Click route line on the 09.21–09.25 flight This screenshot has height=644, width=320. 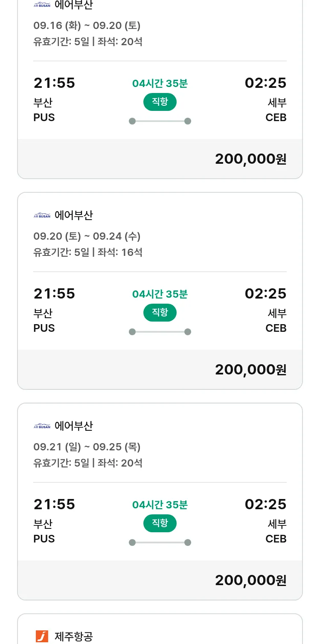click(x=160, y=542)
